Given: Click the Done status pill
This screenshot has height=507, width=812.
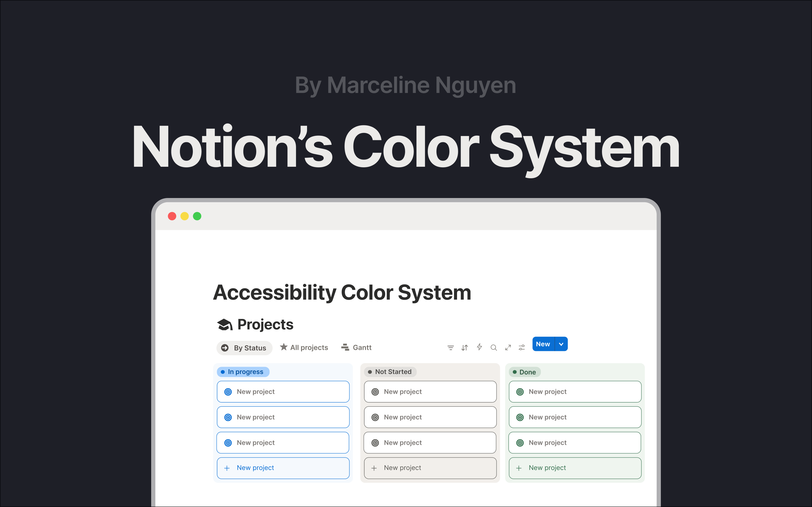Looking at the screenshot, I should point(524,372).
